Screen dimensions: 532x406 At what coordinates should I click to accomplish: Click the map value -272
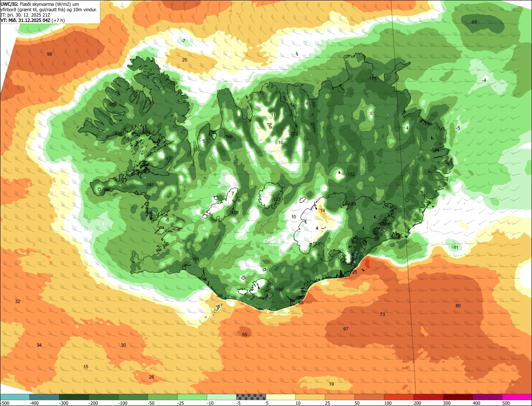coord(294,134)
